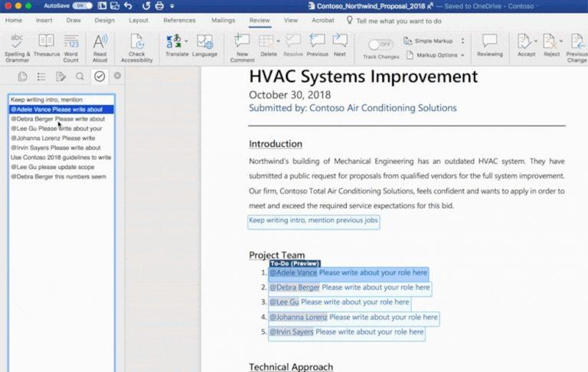
Task: Open the Translate tool
Action: pos(177,45)
